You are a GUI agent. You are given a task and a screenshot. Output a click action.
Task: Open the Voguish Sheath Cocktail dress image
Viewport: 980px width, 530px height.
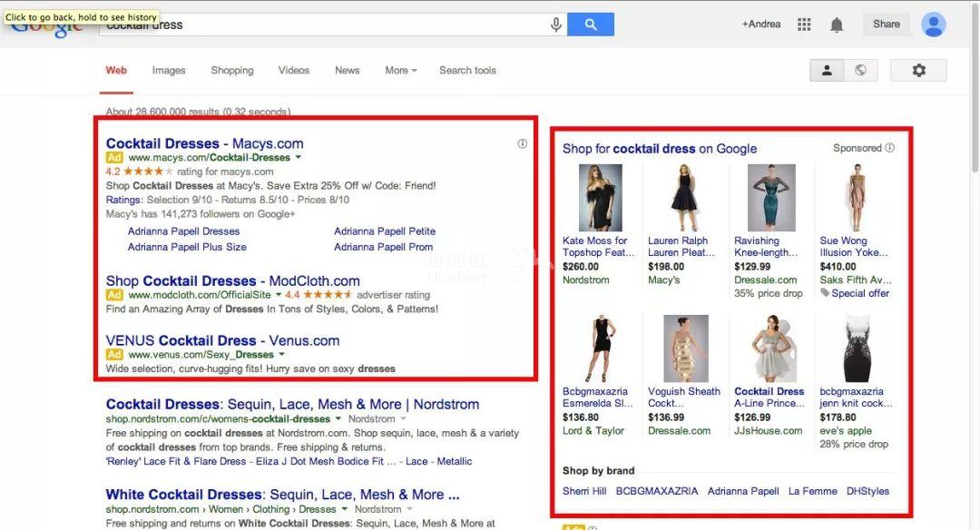click(686, 348)
